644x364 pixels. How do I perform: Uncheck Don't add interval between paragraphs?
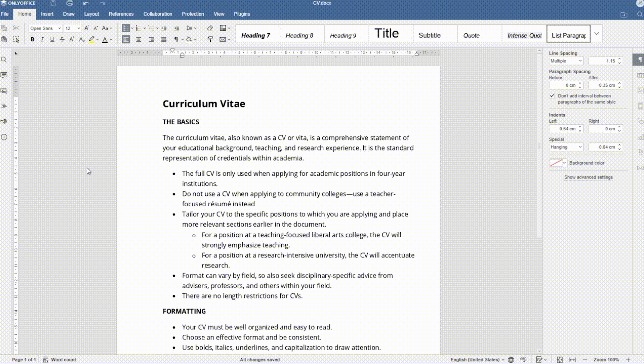552,96
